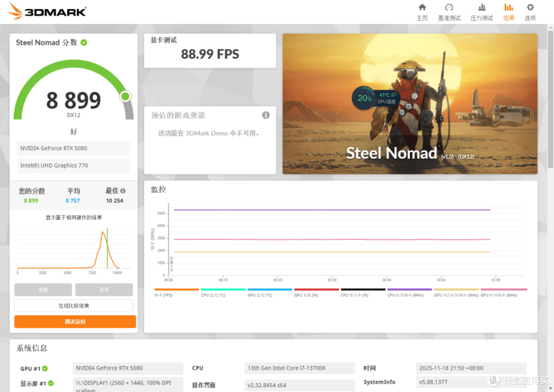Toggle the GPU 内存时钟频率 (MHz) yellow legend swatch
The width and height of the screenshot is (554, 392).
(x=457, y=290)
